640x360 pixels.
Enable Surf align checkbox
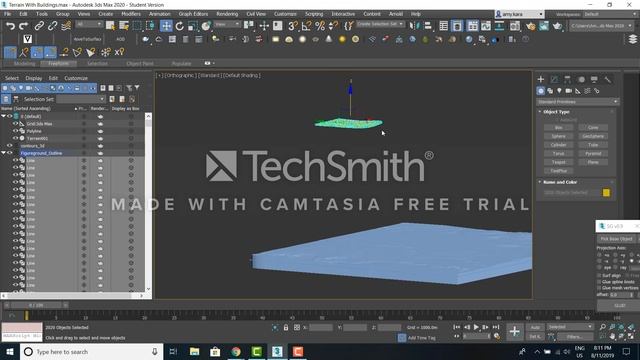[x=599, y=276]
